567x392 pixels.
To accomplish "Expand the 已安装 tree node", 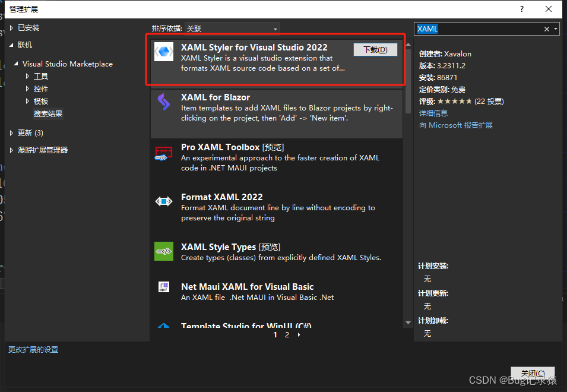I will (x=11, y=28).
